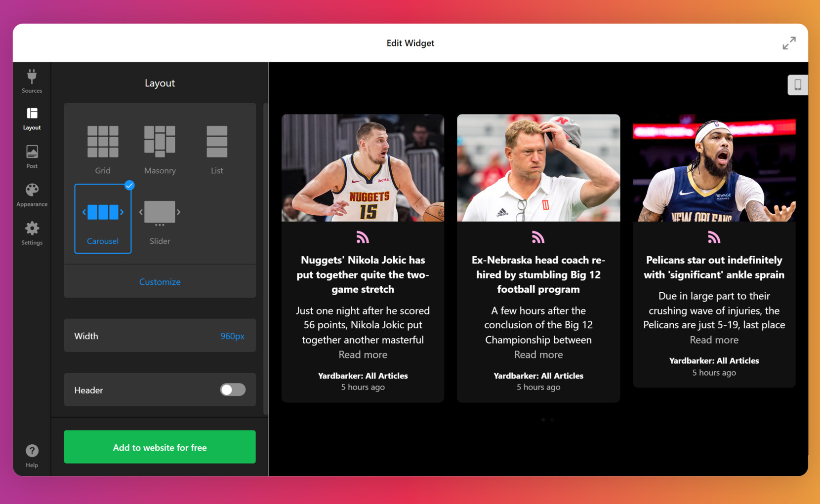Click the first carousel pagination dot
This screenshot has width=820, height=504.
point(543,420)
